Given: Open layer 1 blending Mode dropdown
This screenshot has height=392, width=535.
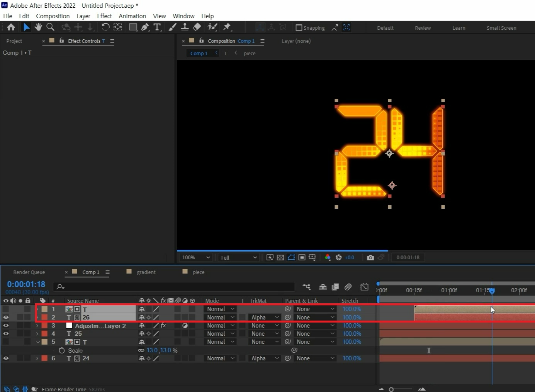Looking at the screenshot, I should (220, 309).
